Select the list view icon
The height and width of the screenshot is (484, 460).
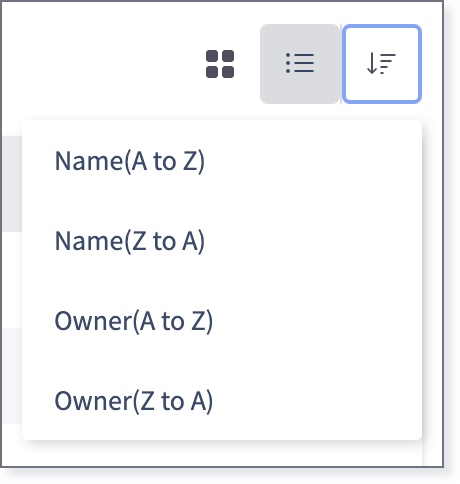tap(300, 64)
